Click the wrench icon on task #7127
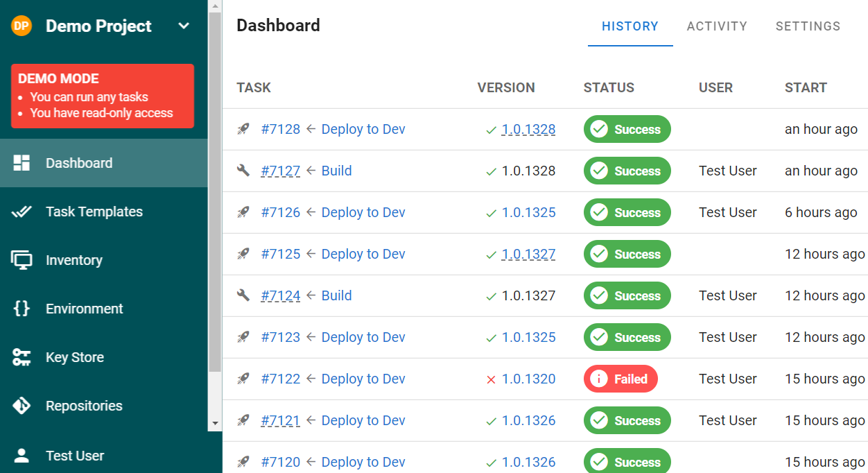 pos(243,171)
